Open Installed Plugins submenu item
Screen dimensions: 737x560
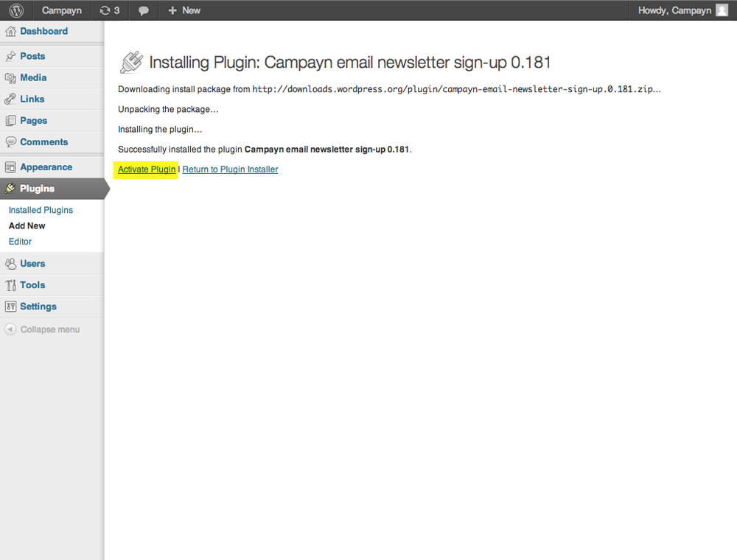(41, 210)
